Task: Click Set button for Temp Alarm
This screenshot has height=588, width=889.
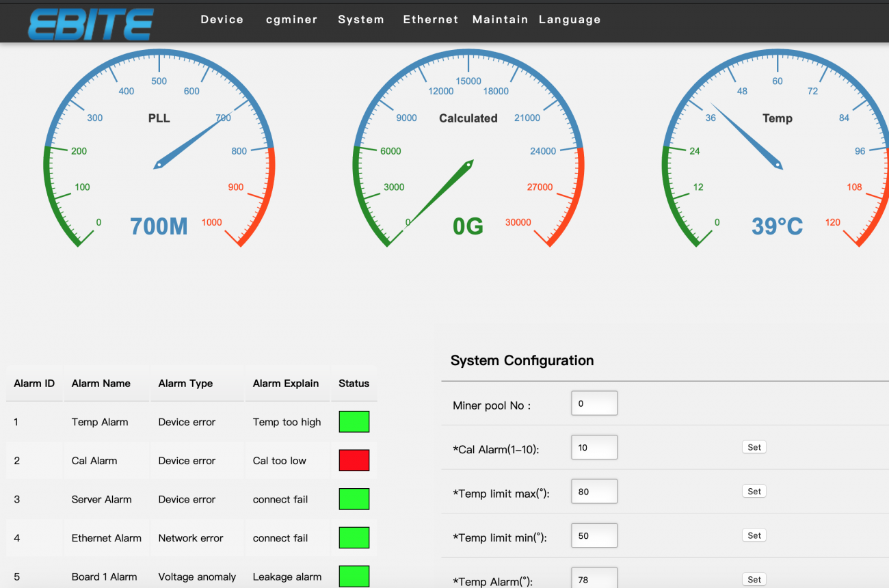Action: (754, 579)
